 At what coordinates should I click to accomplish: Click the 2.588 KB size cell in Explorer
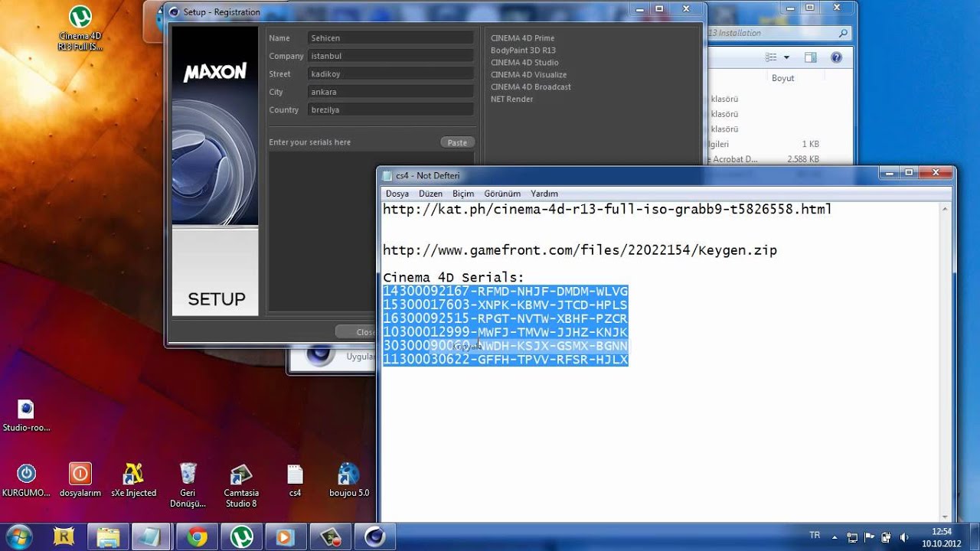tap(803, 159)
